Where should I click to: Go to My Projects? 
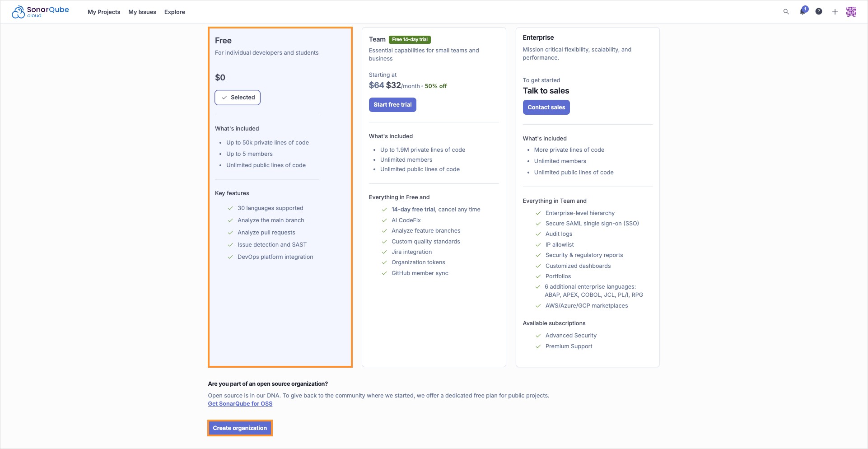pos(104,12)
